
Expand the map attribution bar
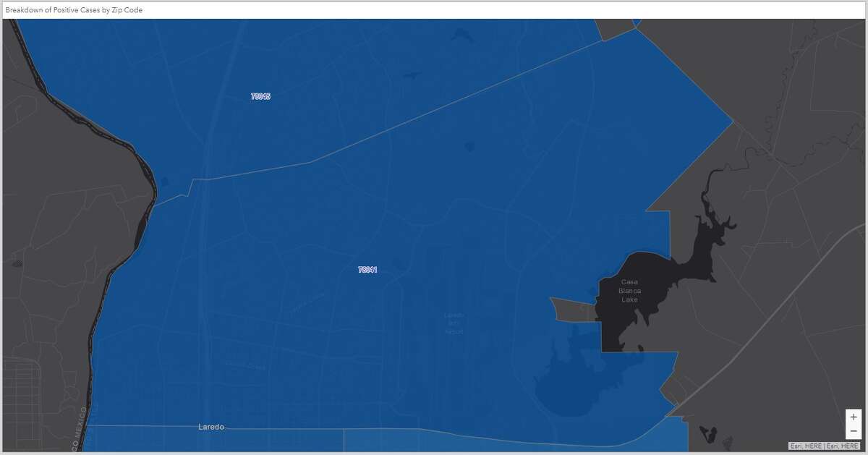(825, 446)
